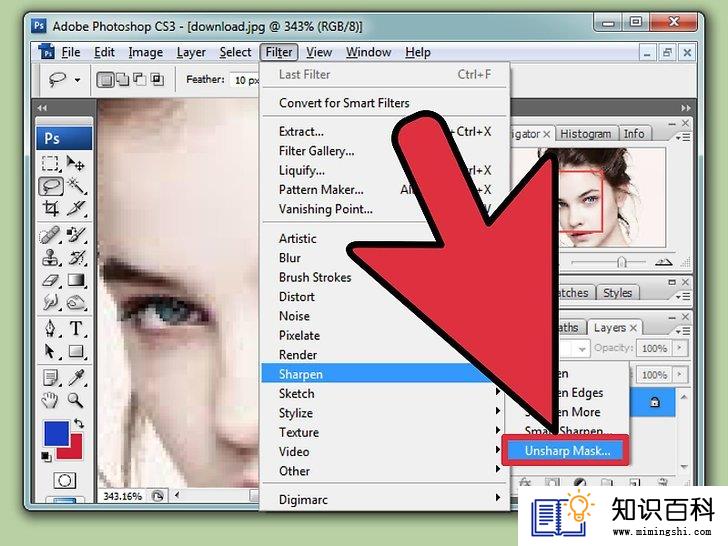Open the Edit menu
The image size is (728, 546).
(x=104, y=52)
